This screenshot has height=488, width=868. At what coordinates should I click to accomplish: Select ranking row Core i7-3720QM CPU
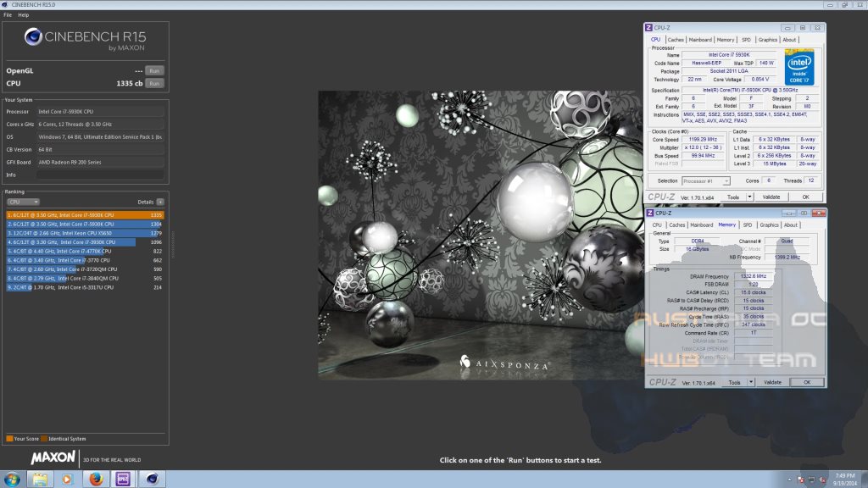(x=86, y=269)
